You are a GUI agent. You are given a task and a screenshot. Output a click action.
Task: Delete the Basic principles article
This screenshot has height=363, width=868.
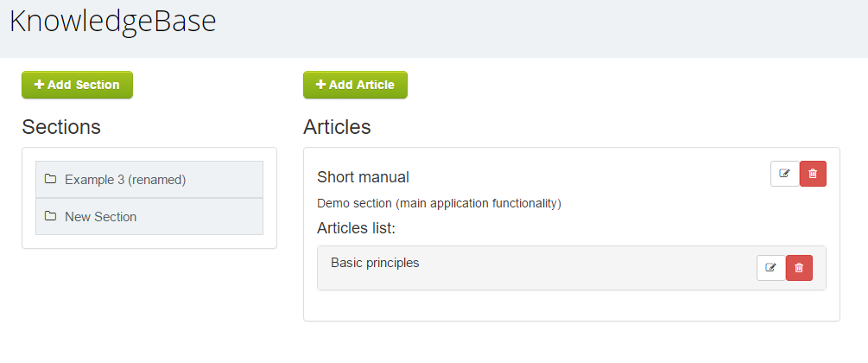[x=799, y=268]
